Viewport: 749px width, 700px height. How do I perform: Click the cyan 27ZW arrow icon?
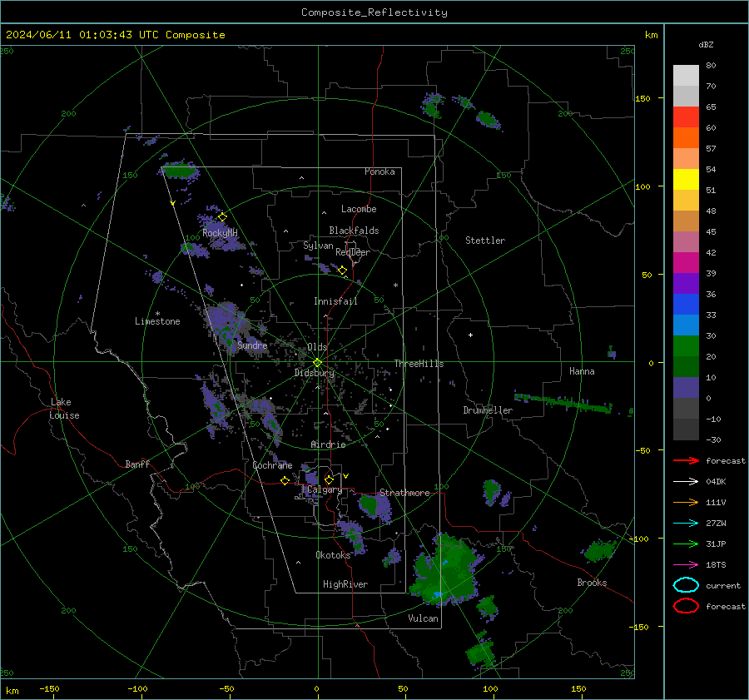click(686, 524)
